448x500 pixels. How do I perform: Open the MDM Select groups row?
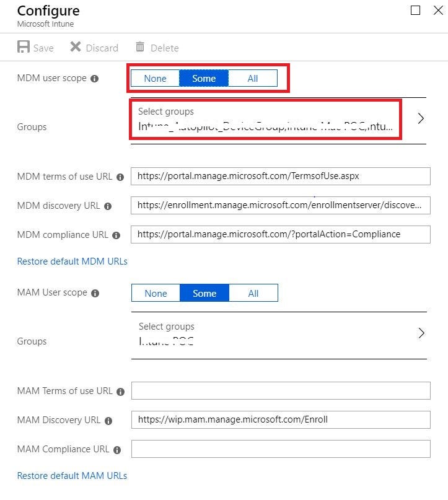click(279, 121)
